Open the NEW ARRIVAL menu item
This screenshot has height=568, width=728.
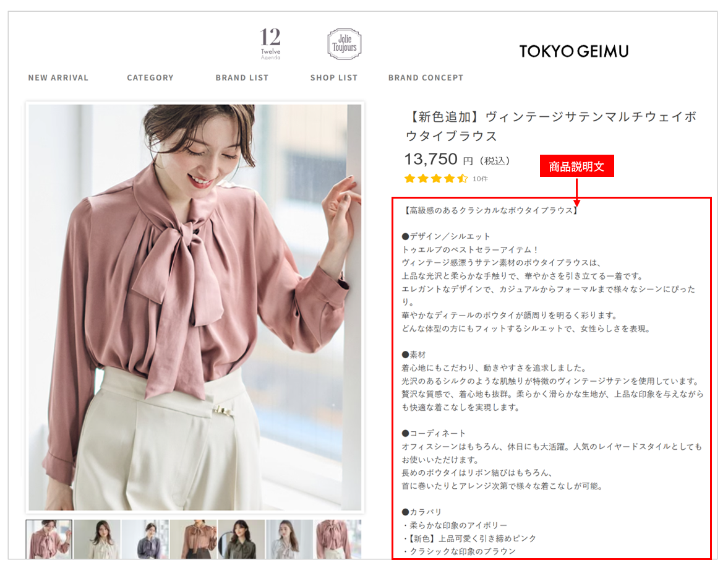58,77
